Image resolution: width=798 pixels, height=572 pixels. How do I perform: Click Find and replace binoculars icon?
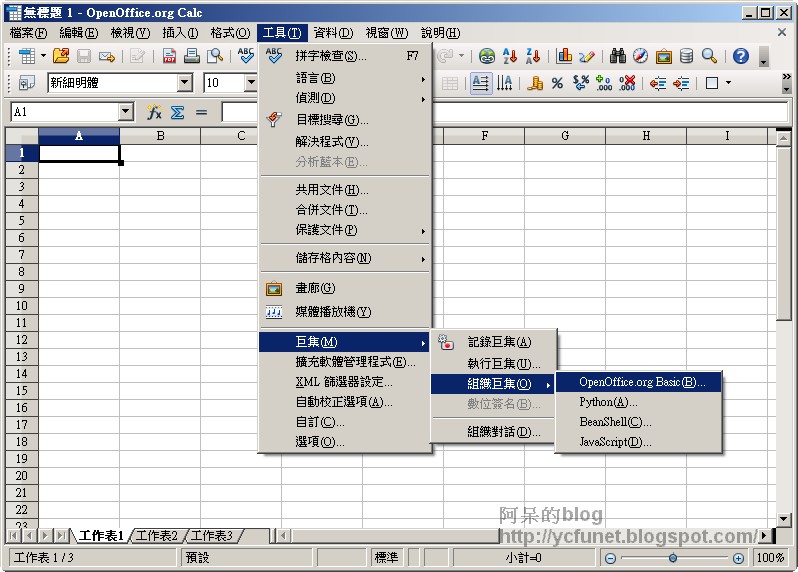pyautogui.click(x=618, y=56)
